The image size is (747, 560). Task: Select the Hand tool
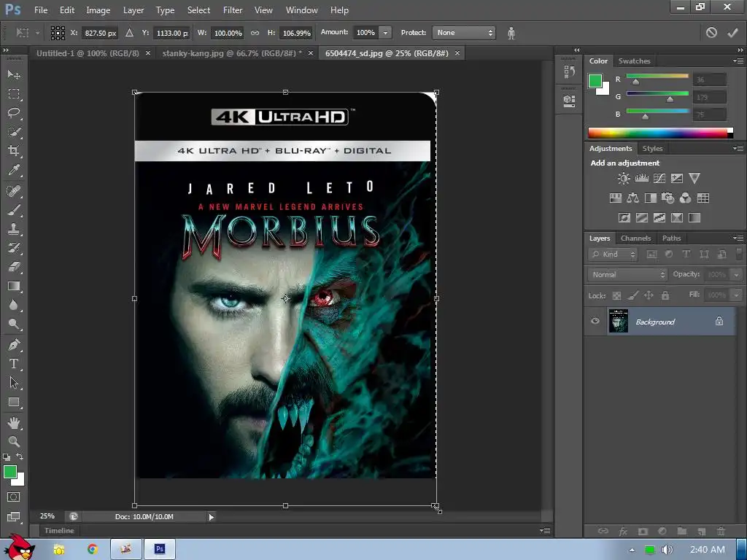14,422
